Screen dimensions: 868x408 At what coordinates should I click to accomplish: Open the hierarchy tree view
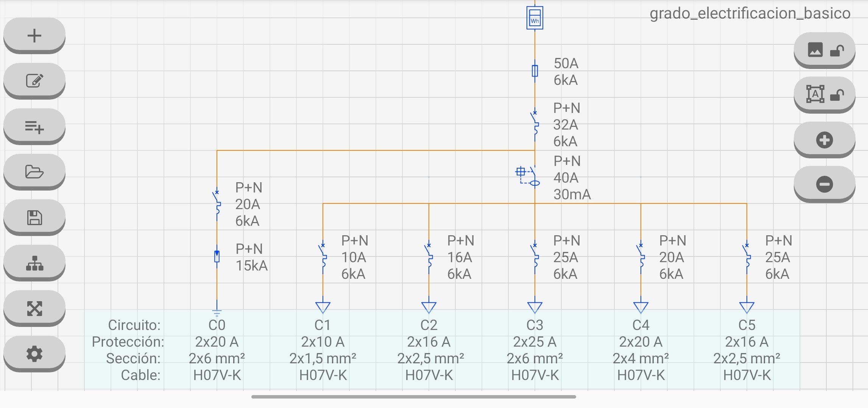[x=34, y=262]
